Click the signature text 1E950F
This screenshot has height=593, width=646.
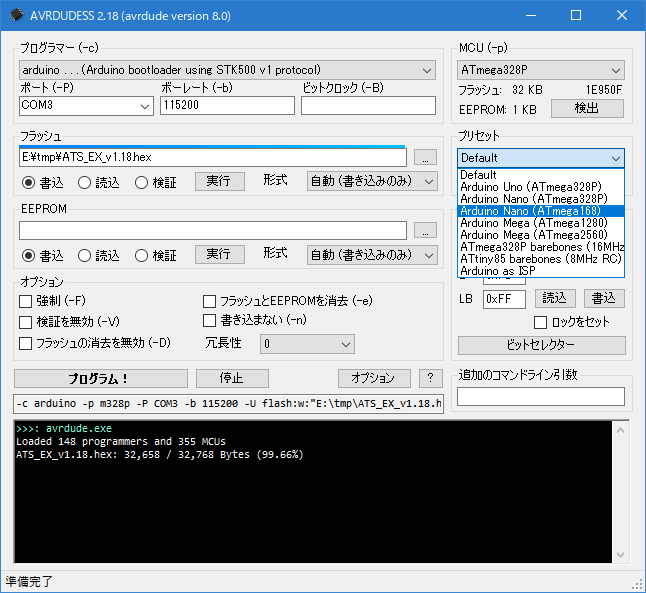click(604, 90)
